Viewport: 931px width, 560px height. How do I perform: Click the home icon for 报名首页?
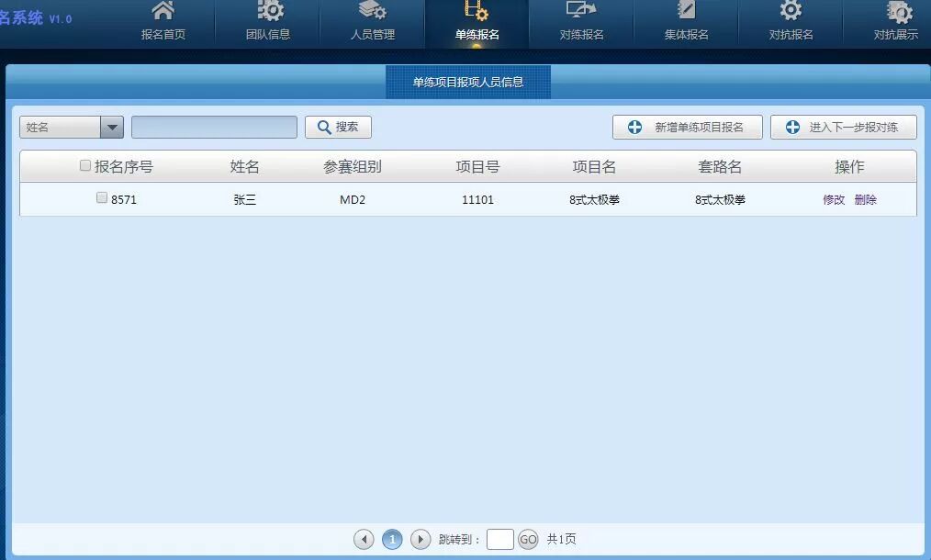(x=163, y=12)
